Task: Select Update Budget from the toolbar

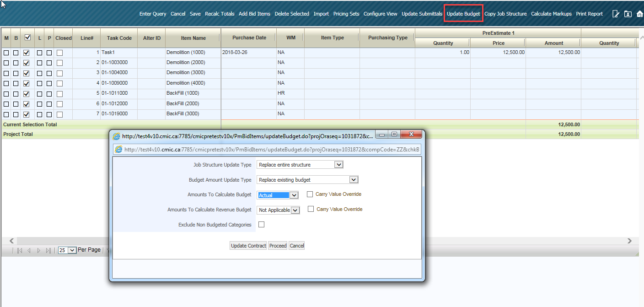Action: (463, 14)
